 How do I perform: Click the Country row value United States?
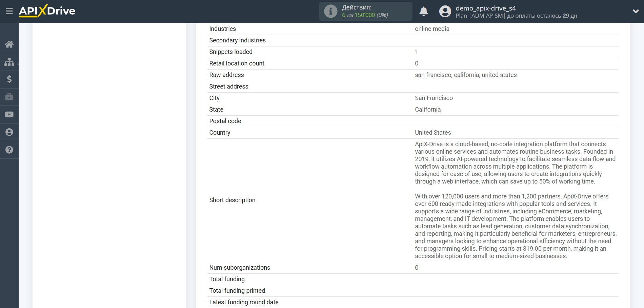tap(432, 133)
